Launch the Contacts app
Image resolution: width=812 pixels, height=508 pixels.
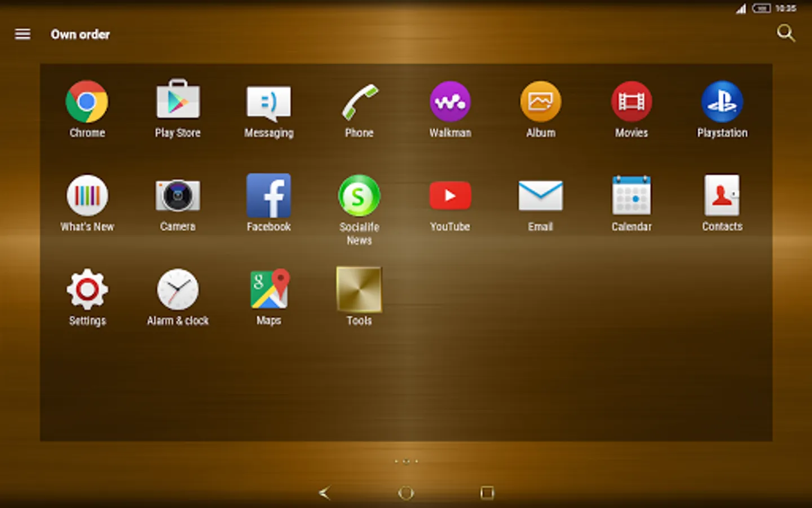pyautogui.click(x=722, y=195)
